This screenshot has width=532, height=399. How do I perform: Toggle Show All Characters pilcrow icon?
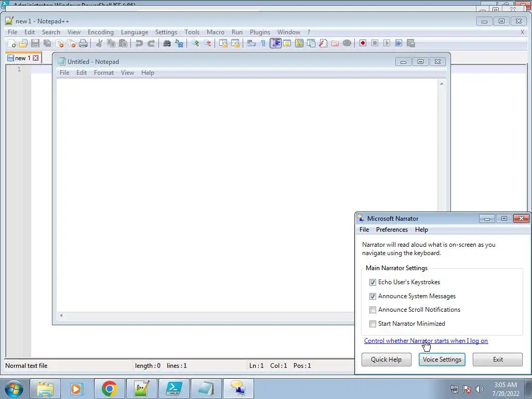(x=263, y=43)
